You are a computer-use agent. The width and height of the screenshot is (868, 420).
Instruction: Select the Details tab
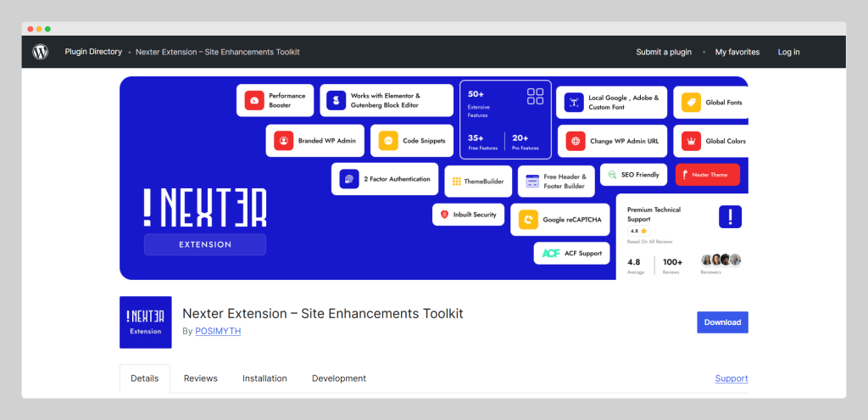[x=144, y=378]
